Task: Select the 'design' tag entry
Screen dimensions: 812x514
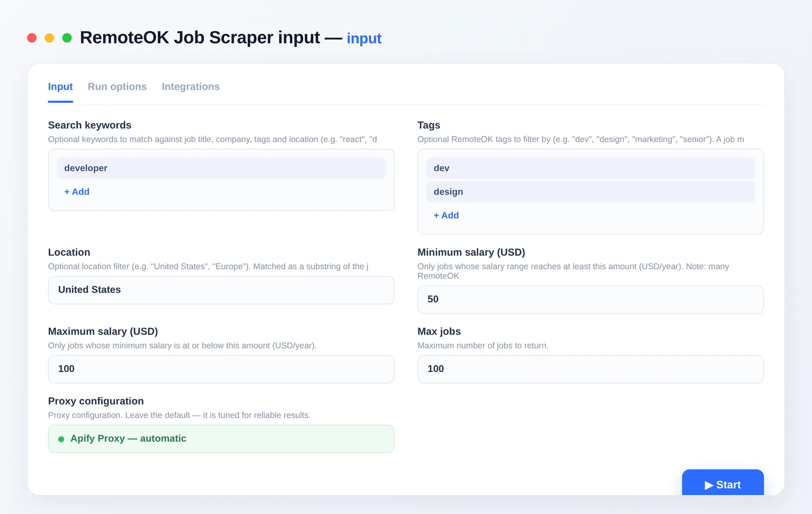Action: pyautogui.click(x=591, y=192)
